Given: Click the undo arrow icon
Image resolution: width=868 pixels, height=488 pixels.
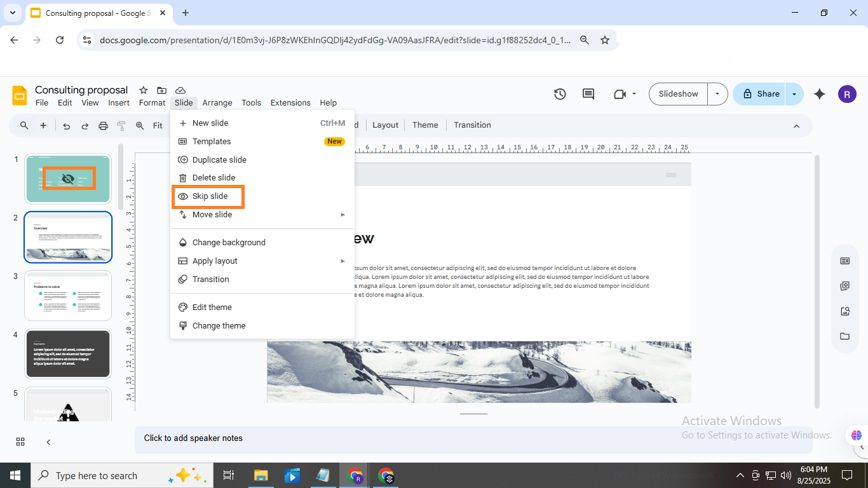Looking at the screenshot, I should 66,126.
